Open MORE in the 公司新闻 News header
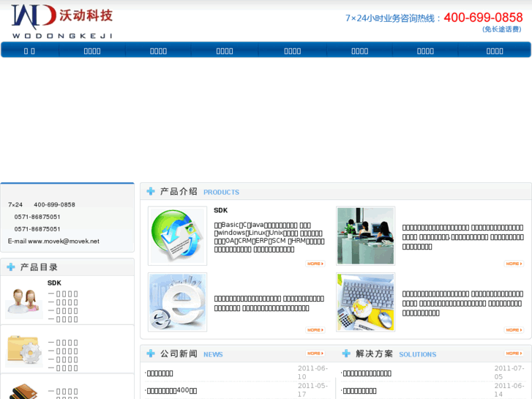The height and width of the screenshot is (399, 532). pyautogui.click(x=315, y=354)
